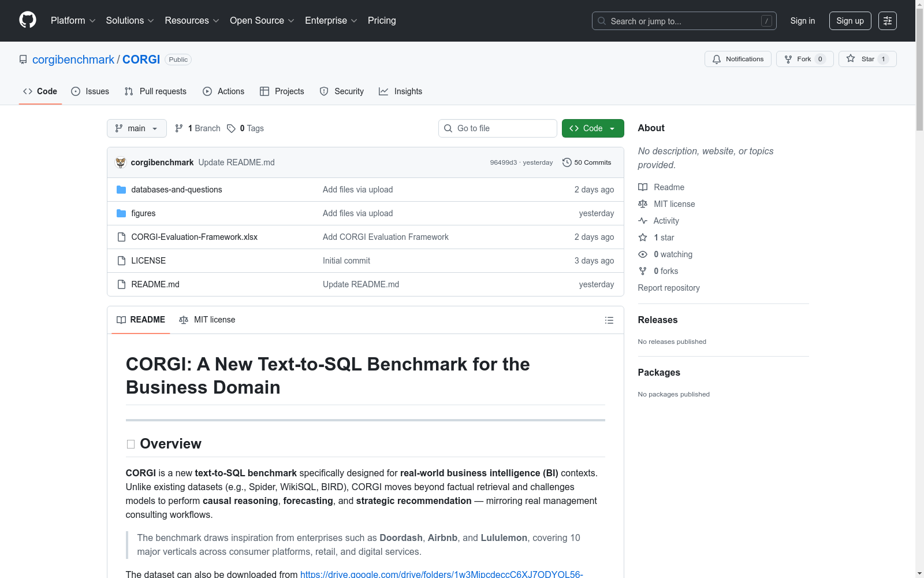This screenshot has height=578, width=924.
Task: Click the scale icon beside MIT license in About
Action: [643, 204]
